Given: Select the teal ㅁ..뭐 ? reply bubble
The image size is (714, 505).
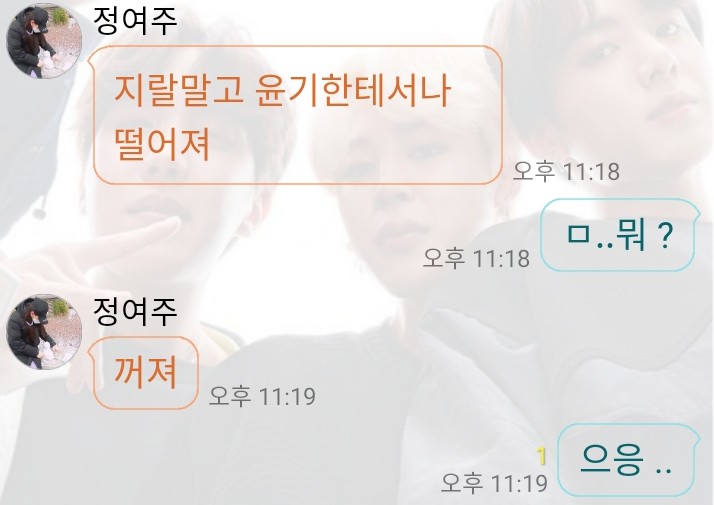Looking at the screenshot, I should (620, 235).
